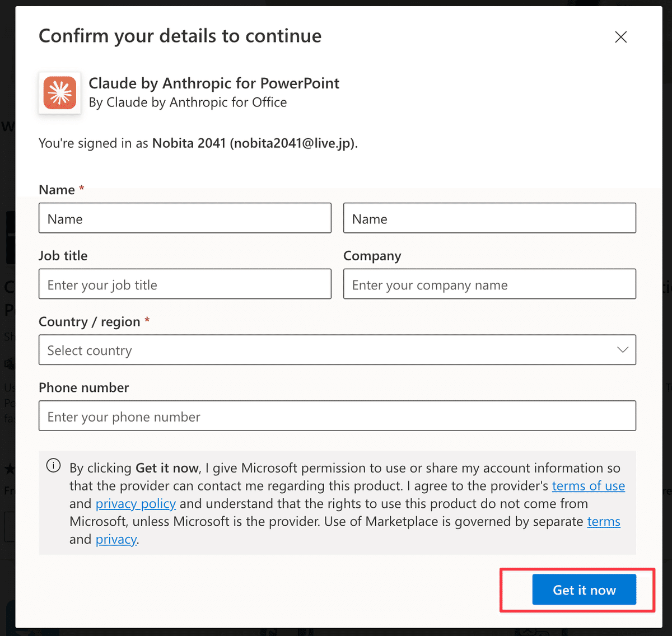Click the Claude app logo icon
The height and width of the screenshot is (636, 672).
coord(59,93)
